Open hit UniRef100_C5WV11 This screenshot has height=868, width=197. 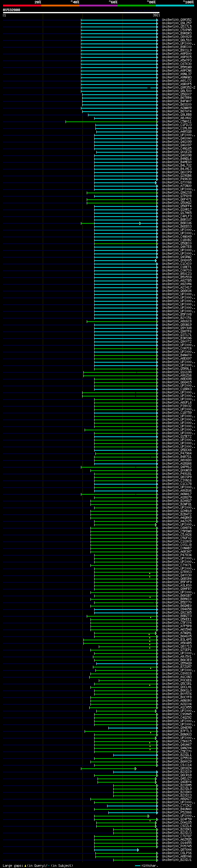pyautogui.click(x=177, y=122)
